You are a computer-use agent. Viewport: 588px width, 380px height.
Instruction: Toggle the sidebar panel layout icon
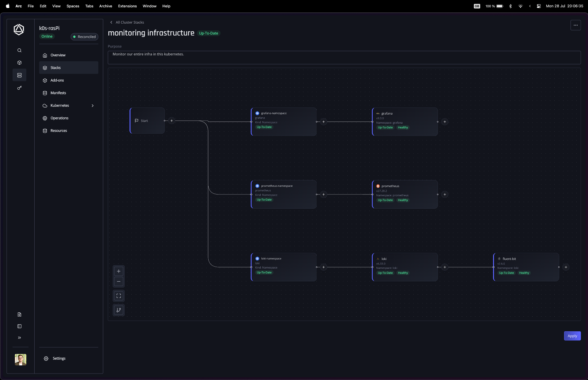pos(19,326)
